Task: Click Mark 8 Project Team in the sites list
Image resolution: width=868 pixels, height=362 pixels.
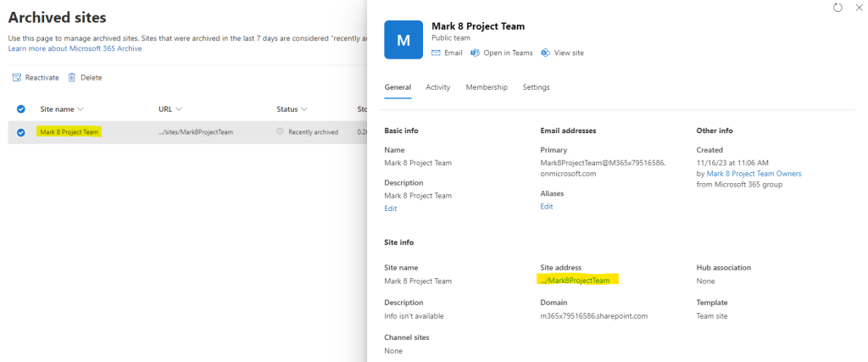Action: (70, 132)
